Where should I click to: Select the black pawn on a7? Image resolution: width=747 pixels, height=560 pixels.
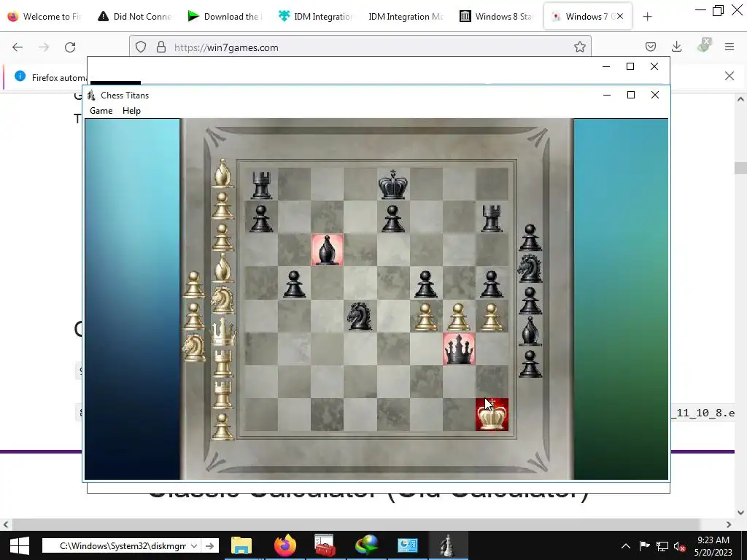pyautogui.click(x=262, y=218)
